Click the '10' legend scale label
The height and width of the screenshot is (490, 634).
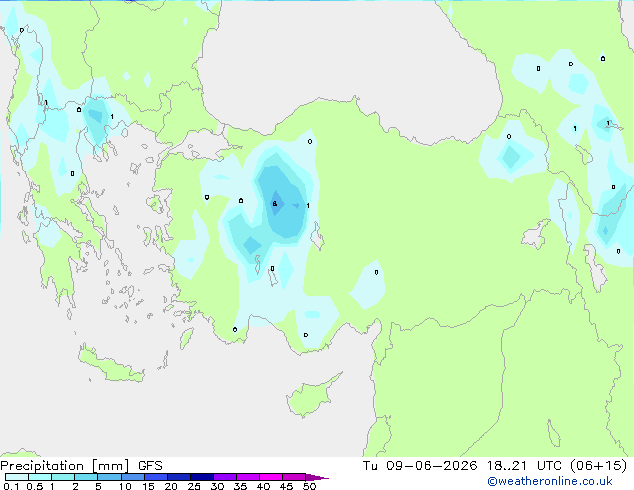tap(125, 486)
